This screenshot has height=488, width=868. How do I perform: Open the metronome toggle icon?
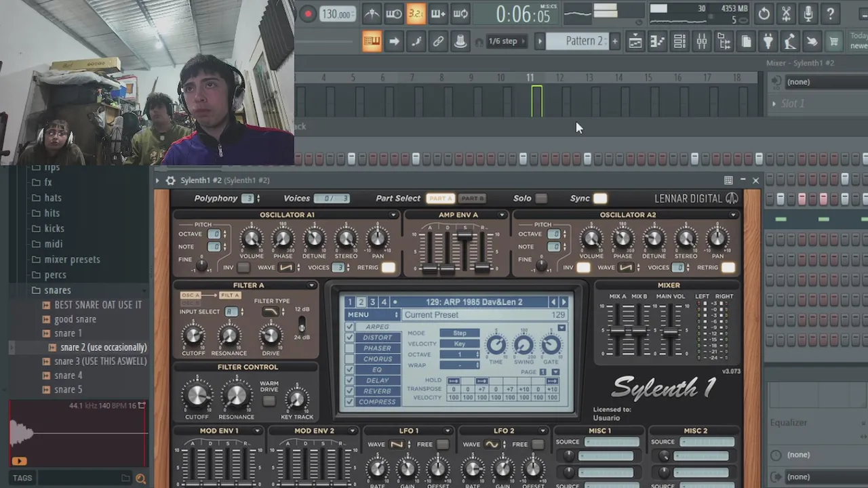[x=372, y=14]
